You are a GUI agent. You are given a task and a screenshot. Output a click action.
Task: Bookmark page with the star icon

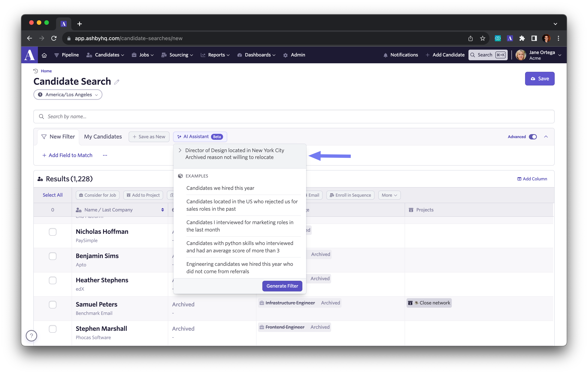(482, 38)
